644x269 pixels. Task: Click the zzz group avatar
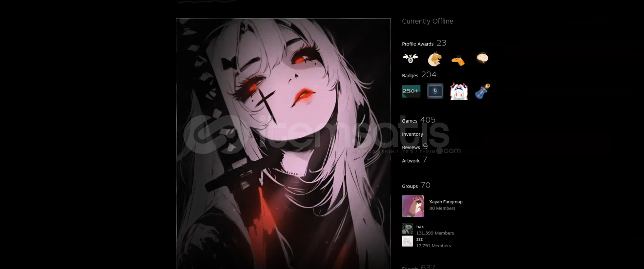point(407,241)
